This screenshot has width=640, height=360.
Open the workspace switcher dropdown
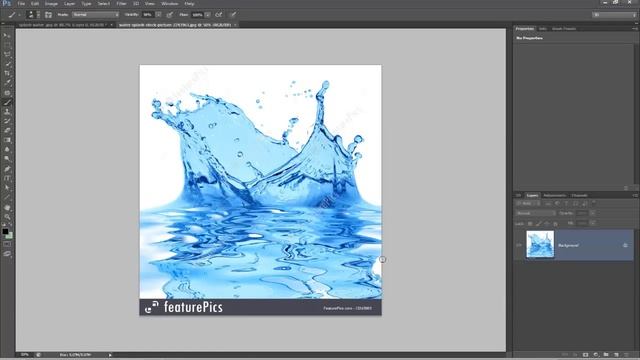[614, 15]
